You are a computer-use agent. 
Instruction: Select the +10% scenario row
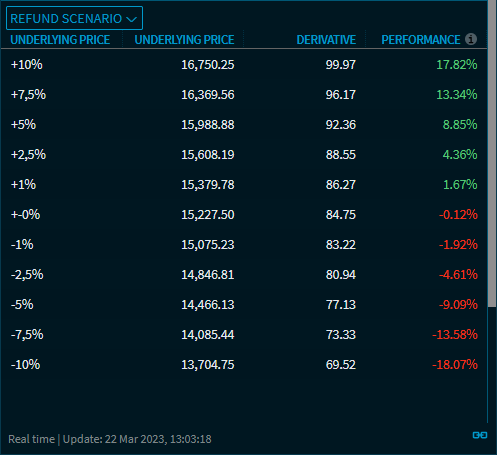coord(244,64)
